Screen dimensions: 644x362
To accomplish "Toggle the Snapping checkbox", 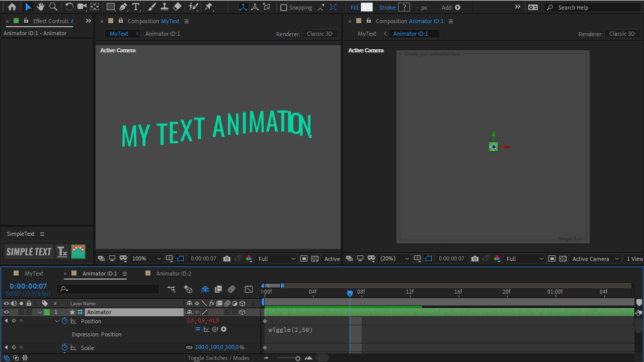I will coord(284,8).
